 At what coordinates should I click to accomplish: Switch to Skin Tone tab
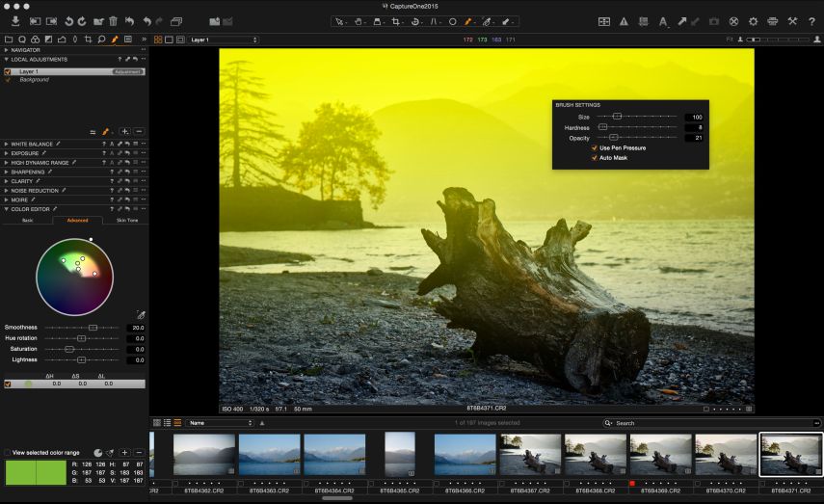point(126,221)
